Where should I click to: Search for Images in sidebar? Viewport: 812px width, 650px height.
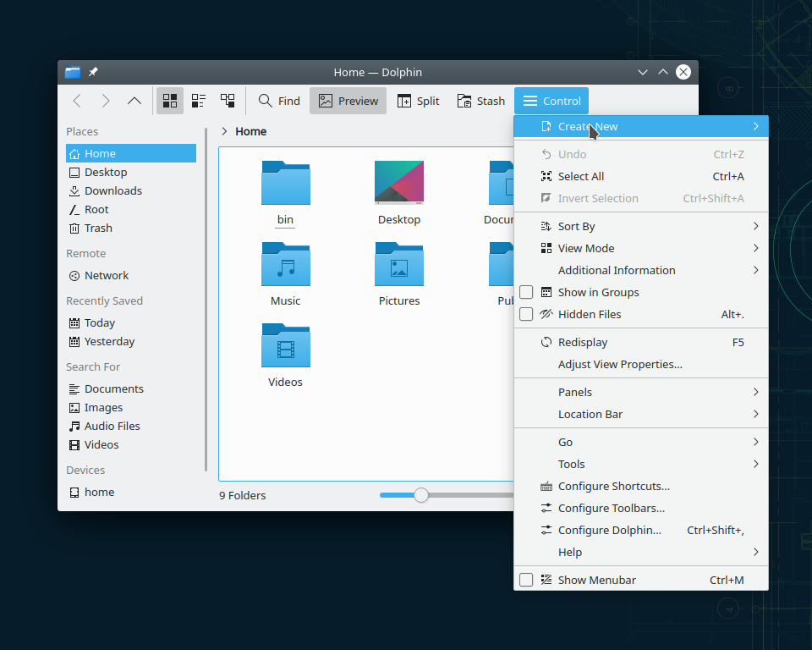(x=131, y=407)
